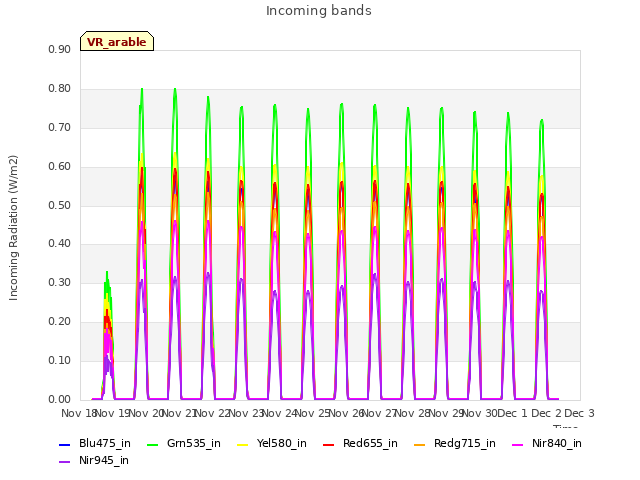Click the VR_arable label box
Image resolution: width=640 pixels, height=480 pixels.
pyautogui.click(x=117, y=41)
